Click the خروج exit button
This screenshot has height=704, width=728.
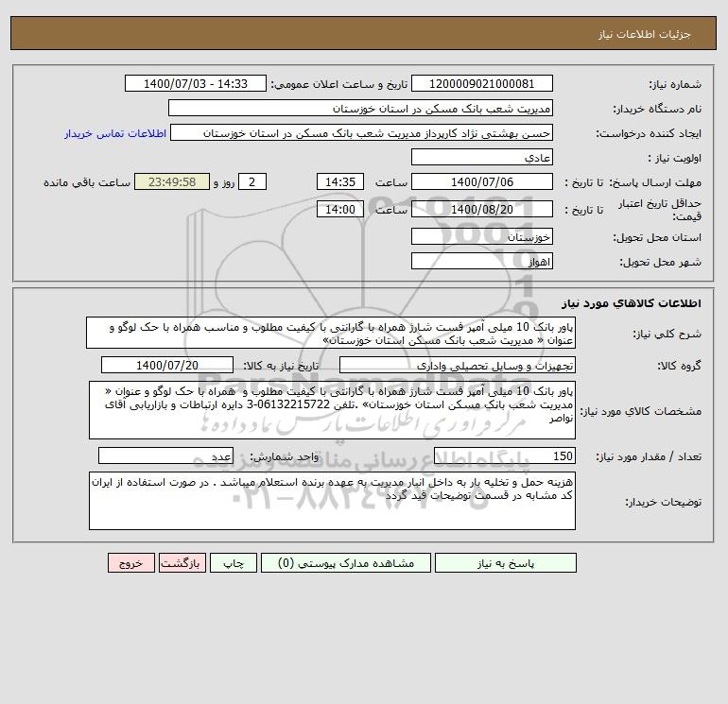(x=130, y=563)
